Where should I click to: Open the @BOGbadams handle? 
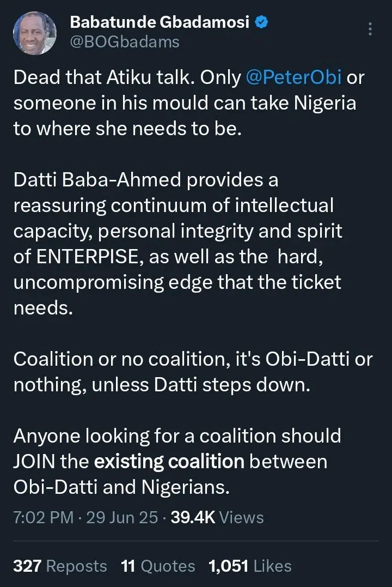click(x=124, y=41)
